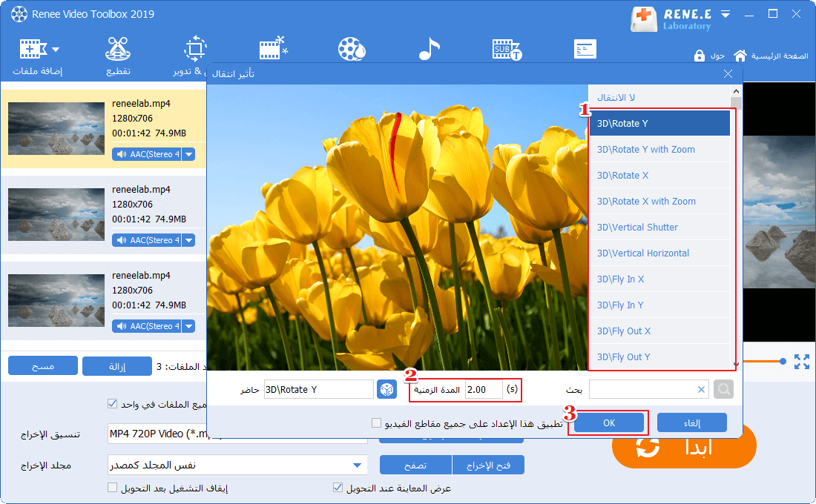Confirm with the OK button
The image size is (816, 504).
tap(609, 423)
